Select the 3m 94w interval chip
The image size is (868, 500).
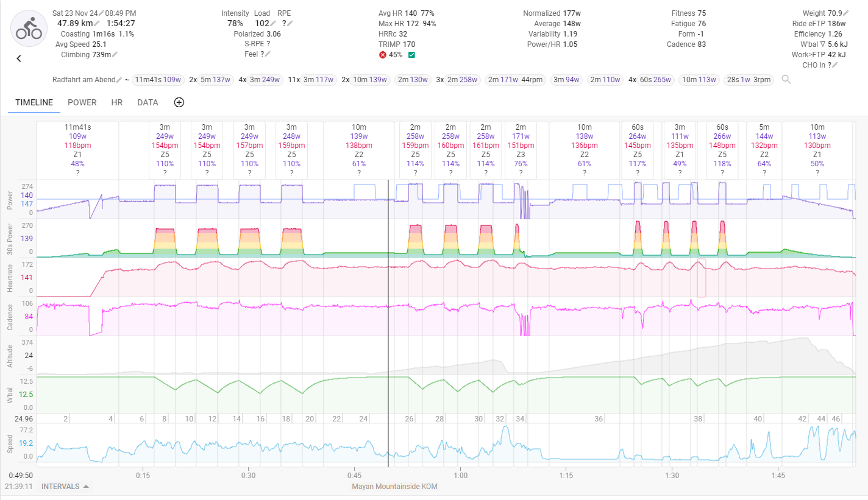[566, 80]
